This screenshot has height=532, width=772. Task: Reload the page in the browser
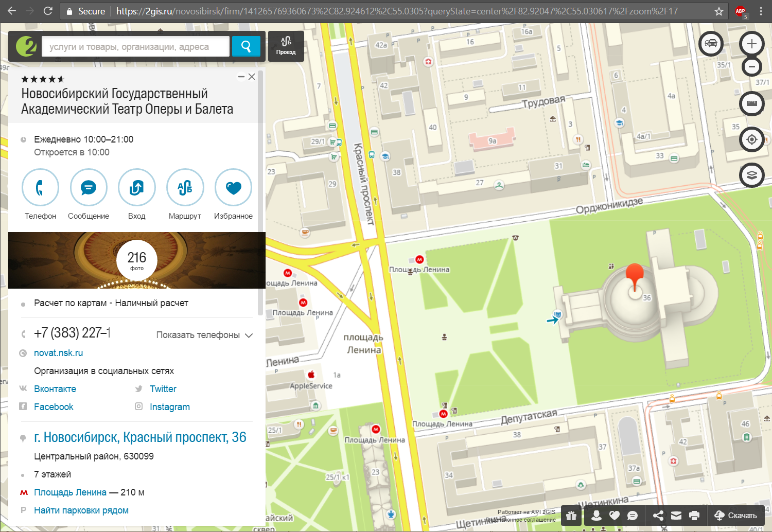coord(48,11)
